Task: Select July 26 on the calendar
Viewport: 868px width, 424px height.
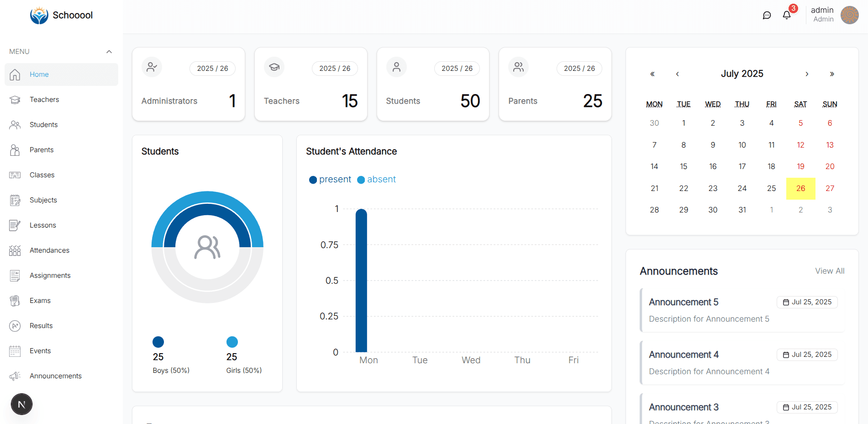Action: pos(800,188)
